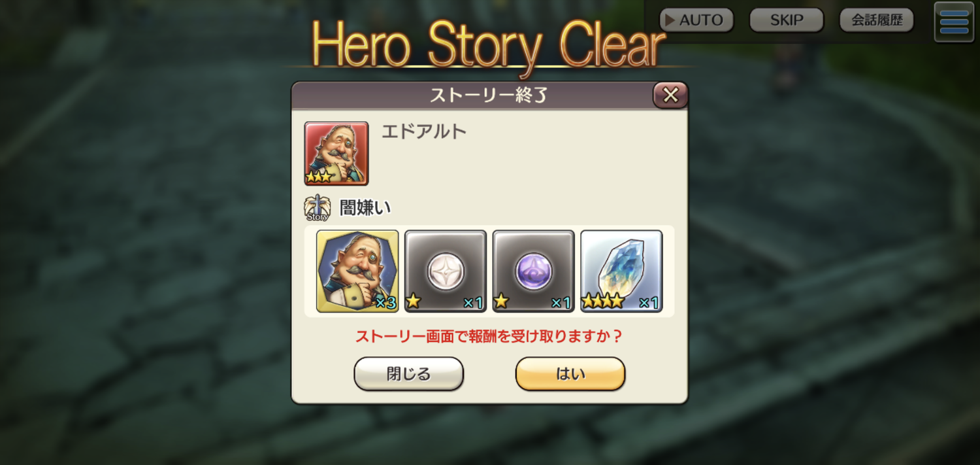980x465 pixels.
Task: Close the ストーリー終了 dialog with X
Action: pyautogui.click(x=670, y=95)
